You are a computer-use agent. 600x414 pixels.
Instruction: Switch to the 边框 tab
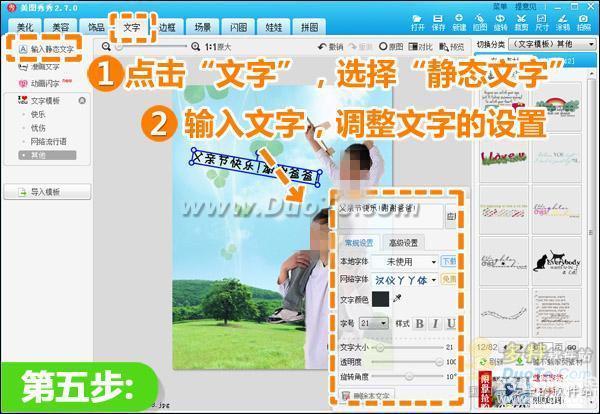(x=167, y=27)
